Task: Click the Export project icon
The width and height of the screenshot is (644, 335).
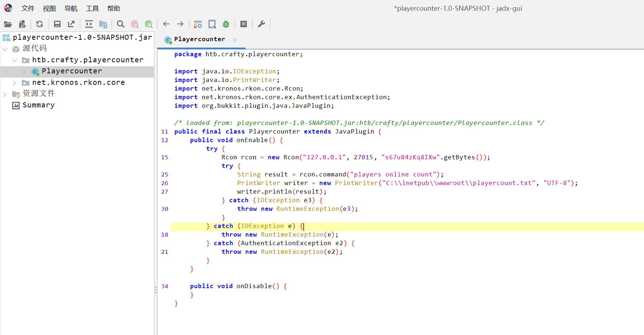Action: click(71, 24)
